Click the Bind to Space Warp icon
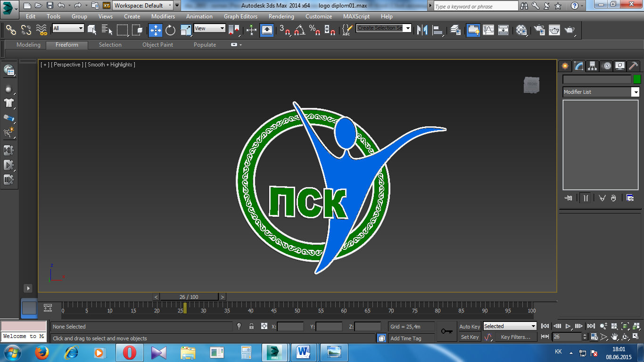Image resolution: width=644 pixels, height=362 pixels. click(41, 30)
